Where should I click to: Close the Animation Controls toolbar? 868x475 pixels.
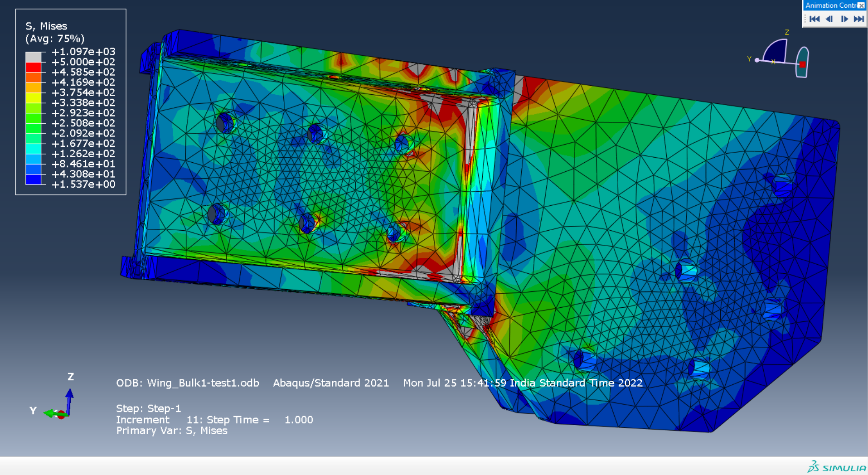click(x=861, y=5)
